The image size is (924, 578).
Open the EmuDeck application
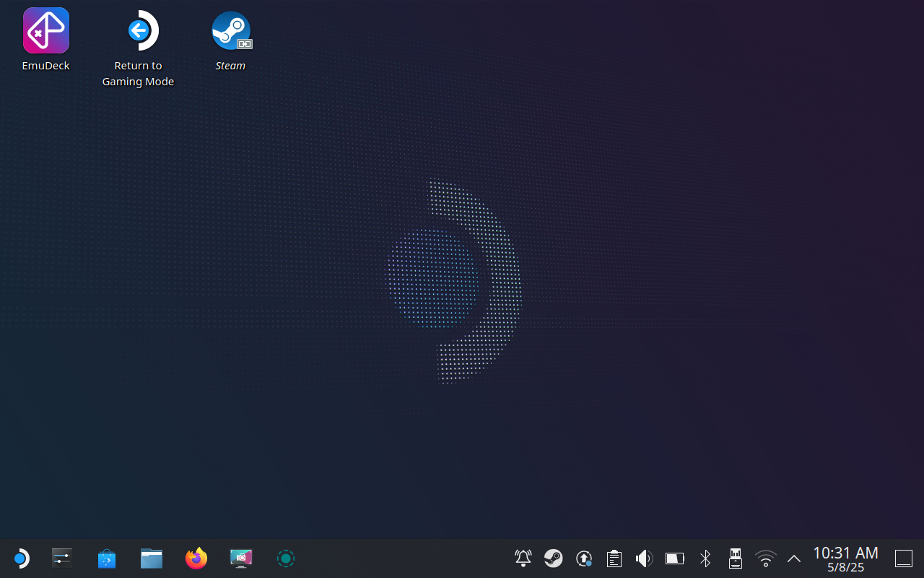pos(45,30)
